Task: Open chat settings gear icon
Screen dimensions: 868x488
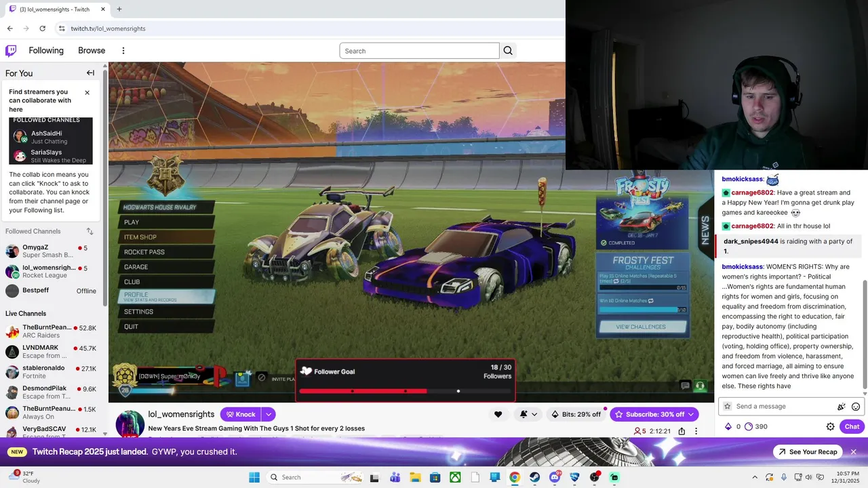Action: 830,426
